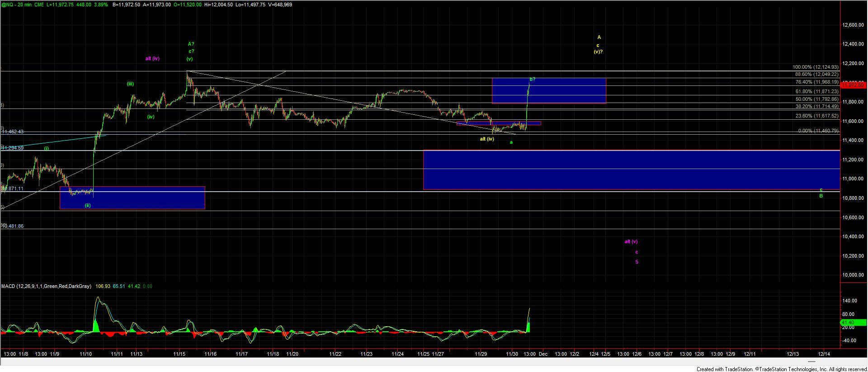This screenshot has width=868, height=372.
Task: Select the bid value B=11,972.50
Action: click(126, 5)
